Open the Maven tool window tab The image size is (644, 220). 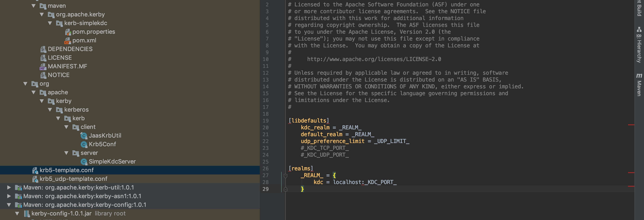click(639, 84)
